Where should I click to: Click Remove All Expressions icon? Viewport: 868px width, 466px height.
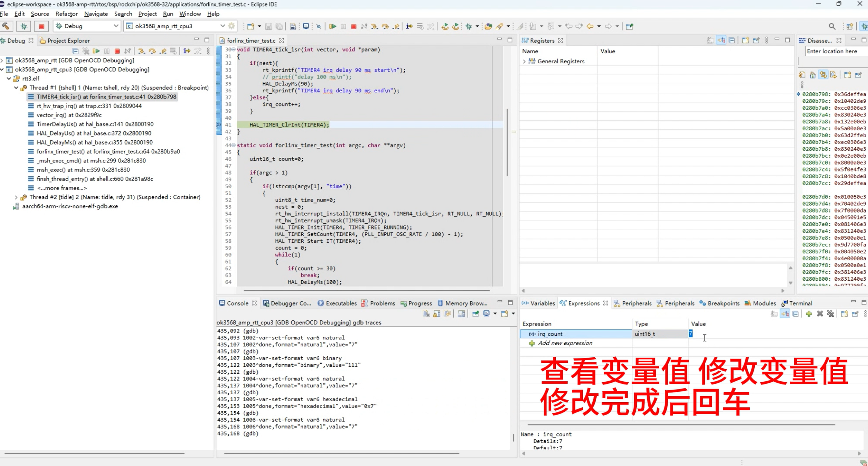[x=830, y=314]
